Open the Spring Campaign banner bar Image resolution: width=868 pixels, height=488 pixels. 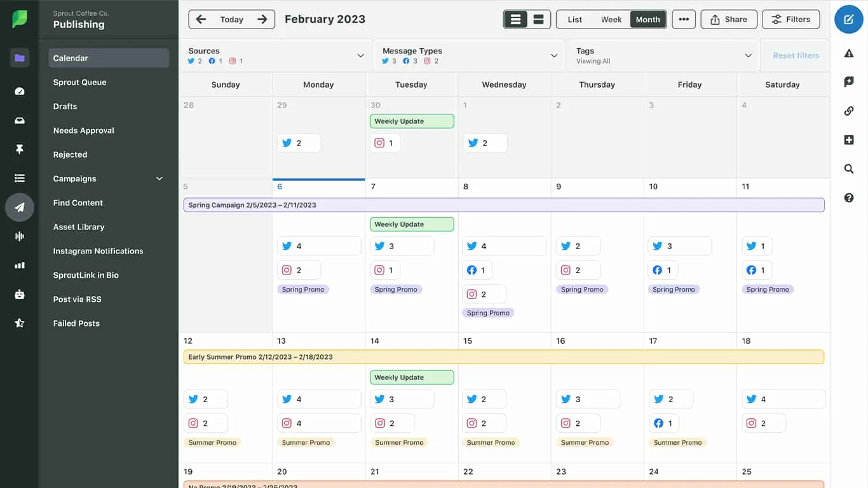coord(503,205)
